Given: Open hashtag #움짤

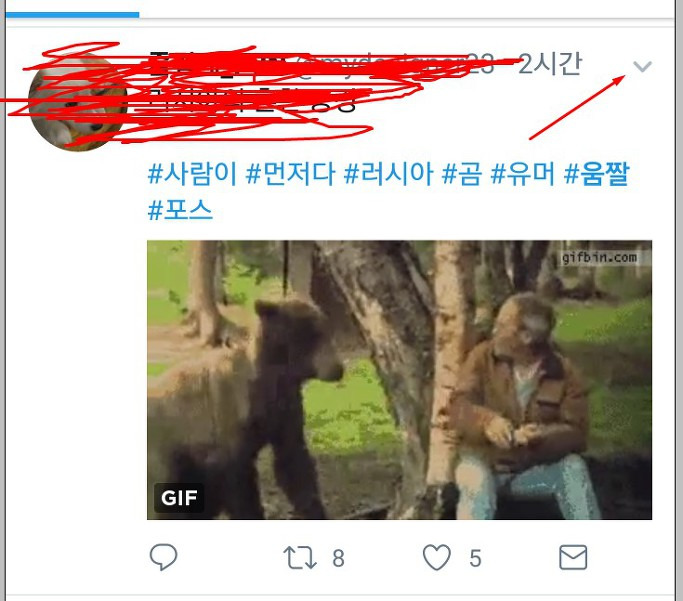Looking at the screenshot, I should pyautogui.click(x=596, y=174).
